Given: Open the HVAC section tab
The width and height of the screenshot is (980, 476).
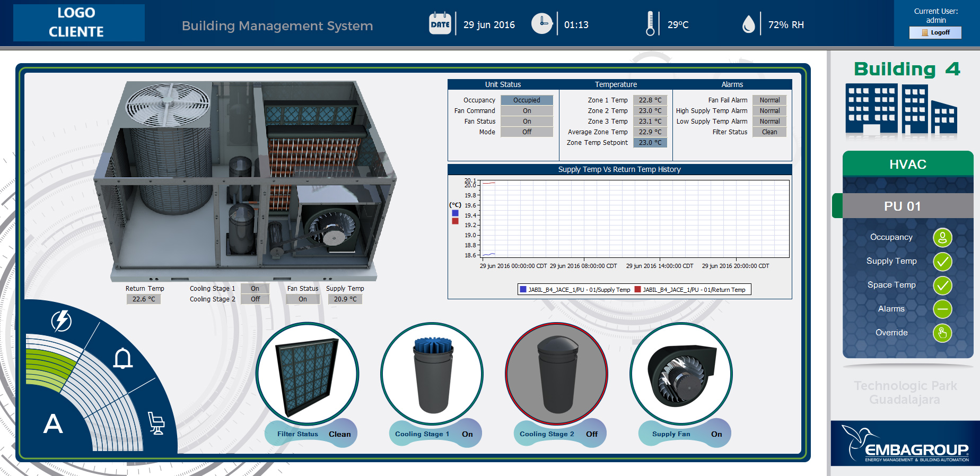Looking at the screenshot, I should pos(908,164).
